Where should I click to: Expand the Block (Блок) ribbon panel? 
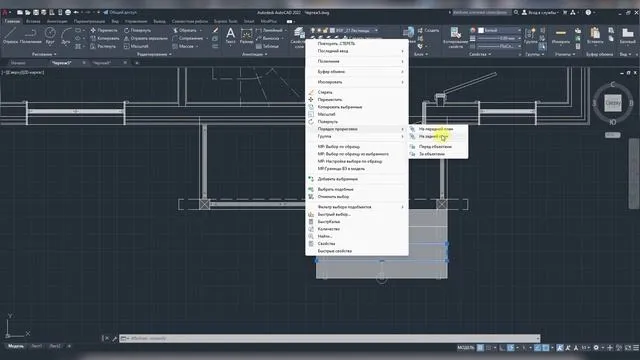tap(420, 54)
